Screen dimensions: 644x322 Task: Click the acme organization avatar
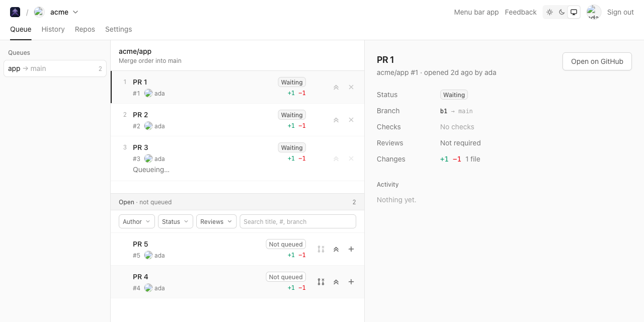click(x=39, y=12)
